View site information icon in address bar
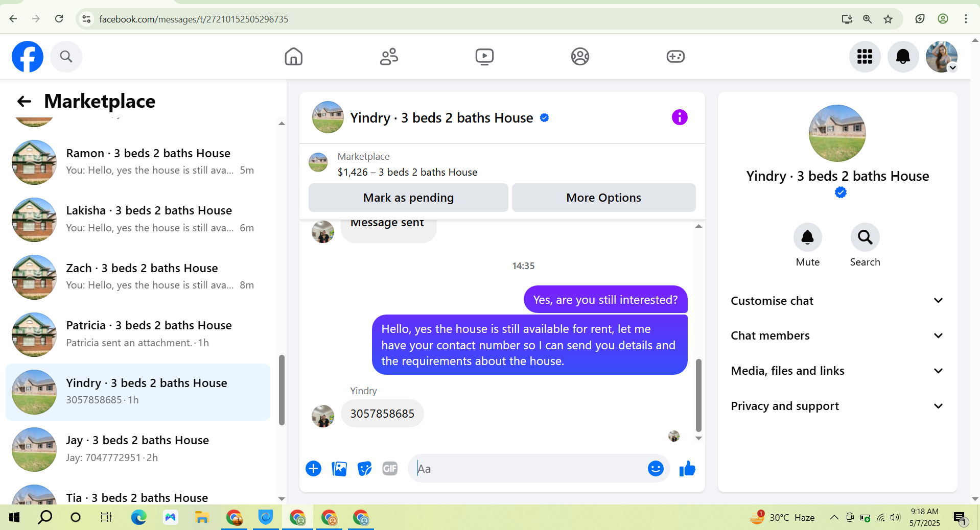980x530 pixels. [87, 19]
